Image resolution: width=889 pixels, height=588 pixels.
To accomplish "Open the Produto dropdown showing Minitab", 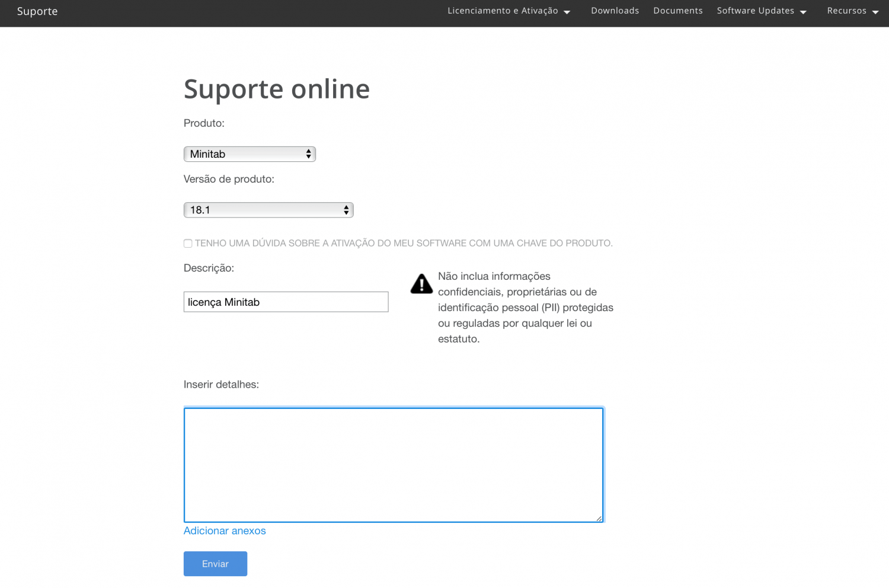I will pyautogui.click(x=250, y=154).
